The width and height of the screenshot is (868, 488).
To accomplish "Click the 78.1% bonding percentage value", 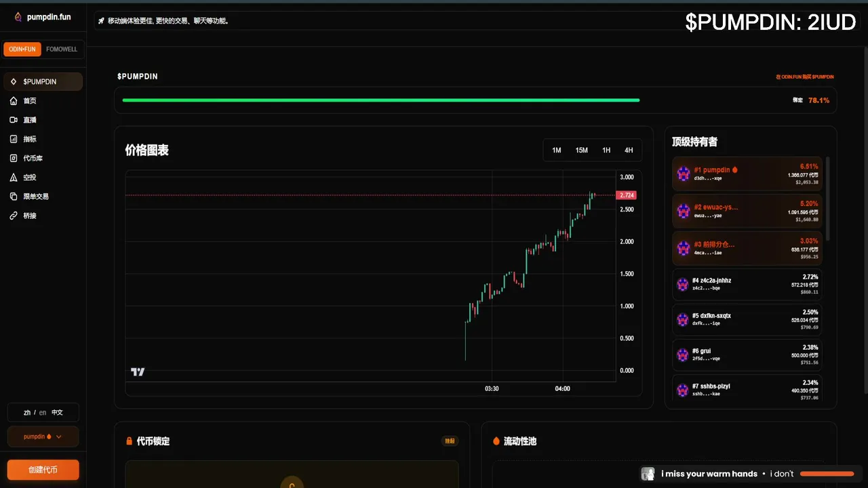I will click(x=818, y=100).
